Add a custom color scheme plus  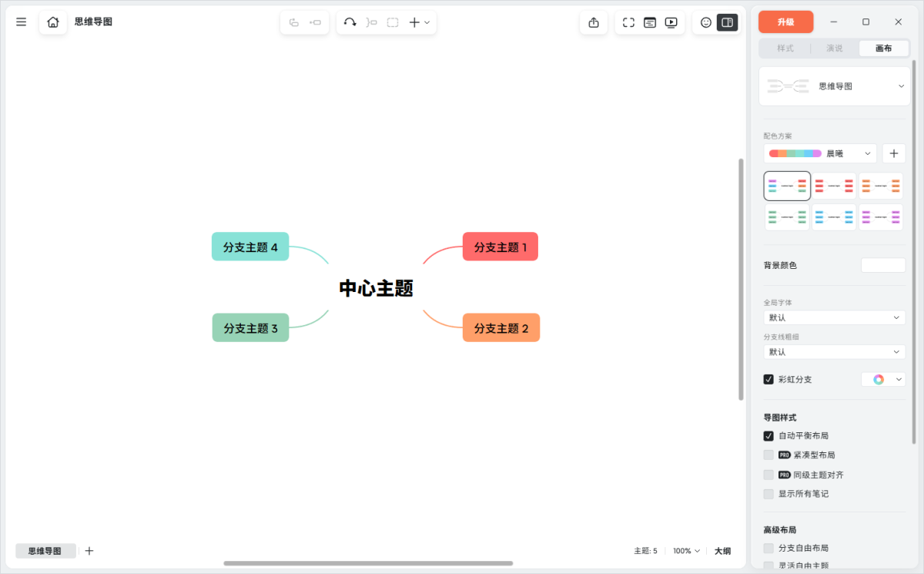(894, 153)
